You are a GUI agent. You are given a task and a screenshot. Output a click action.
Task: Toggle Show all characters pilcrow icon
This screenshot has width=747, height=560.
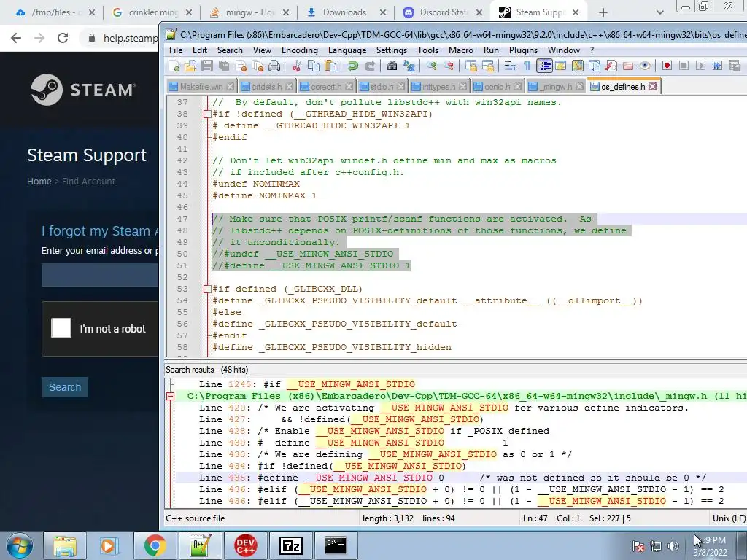[527, 66]
